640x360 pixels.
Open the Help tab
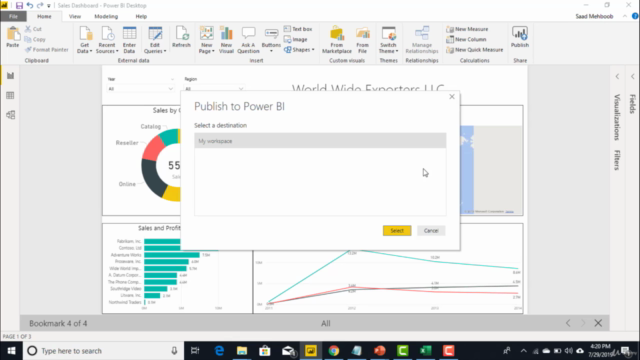pos(141,16)
